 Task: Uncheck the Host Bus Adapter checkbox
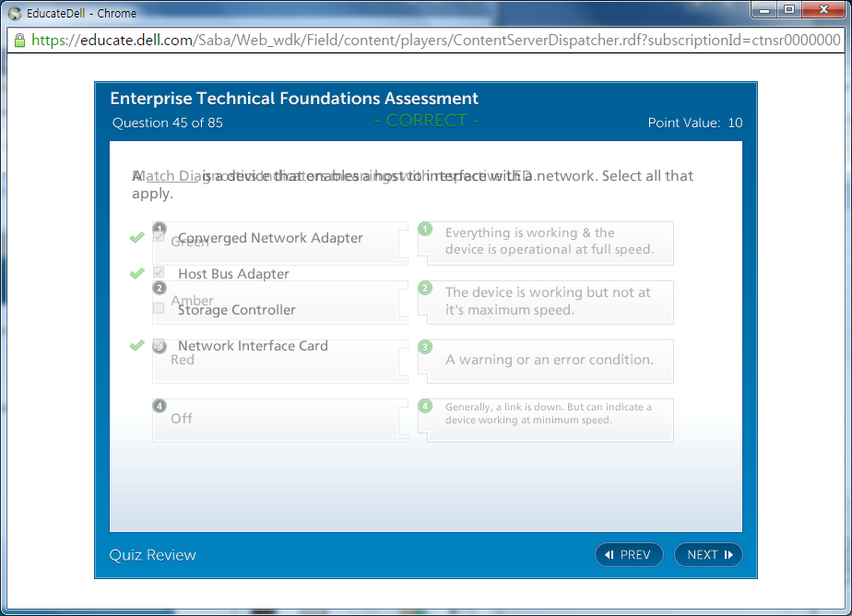coord(159,273)
